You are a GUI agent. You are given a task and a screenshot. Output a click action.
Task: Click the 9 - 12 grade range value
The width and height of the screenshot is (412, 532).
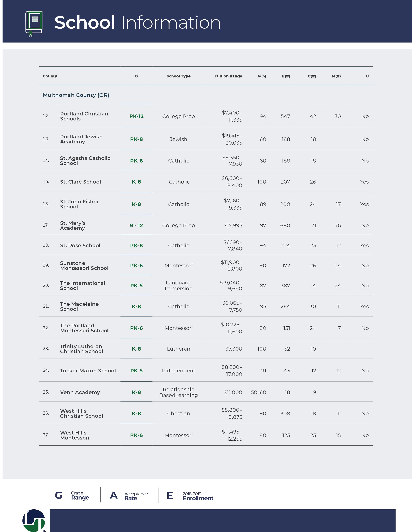tap(136, 226)
